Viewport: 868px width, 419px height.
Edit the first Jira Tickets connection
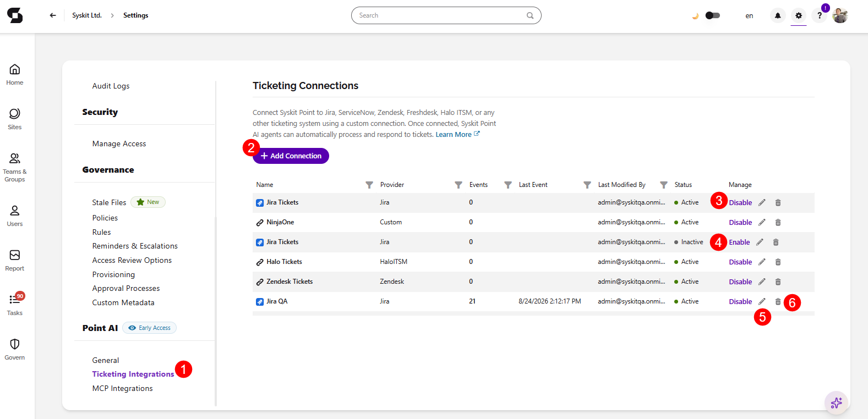(x=762, y=202)
